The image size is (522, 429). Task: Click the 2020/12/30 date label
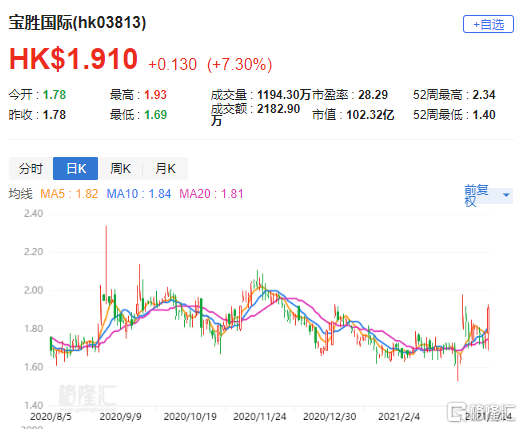[329, 417]
